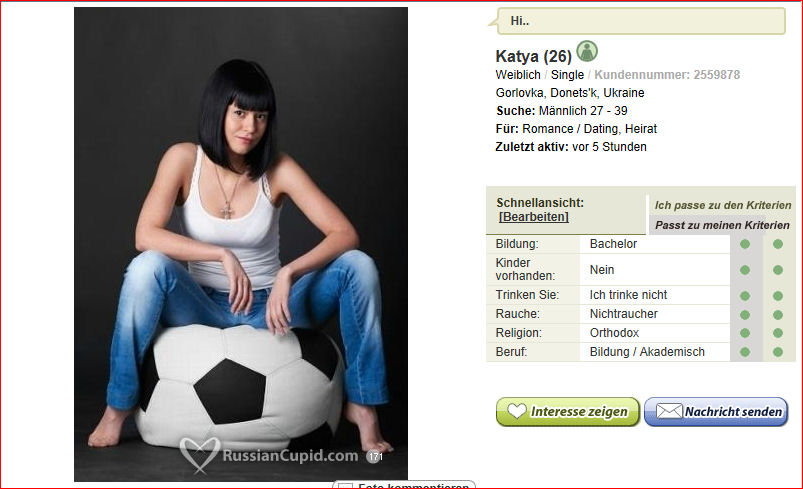This screenshot has height=489, width=803.
Task: Click the heart icon on Interesse zeigen
Action: click(x=517, y=411)
